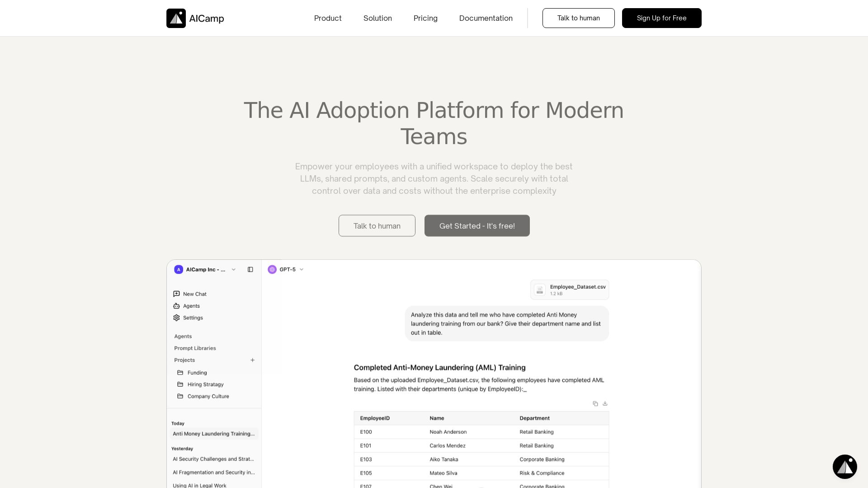Add a new project with plus icon
This screenshot has height=488, width=868.
pyautogui.click(x=253, y=360)
